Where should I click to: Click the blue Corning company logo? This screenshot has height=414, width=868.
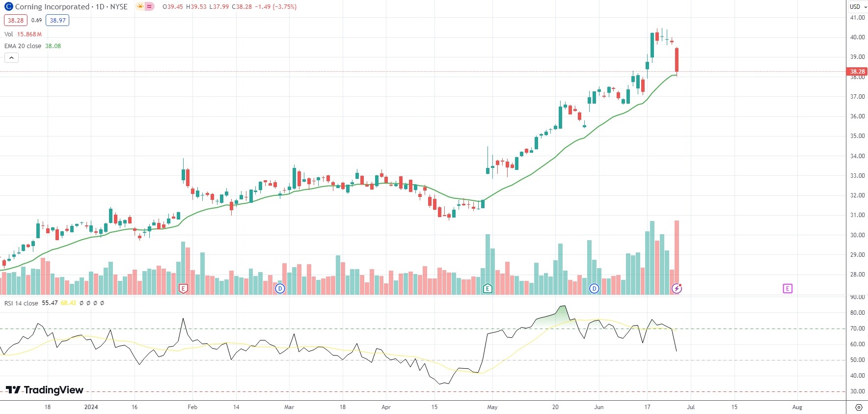(x=8, y=7)
